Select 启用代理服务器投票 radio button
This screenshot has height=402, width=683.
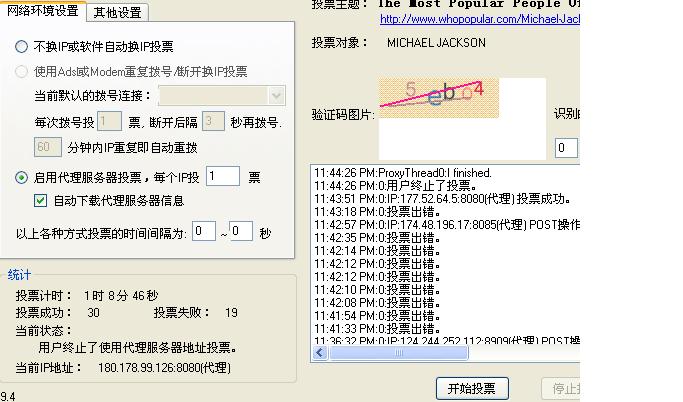click(22, 178)
